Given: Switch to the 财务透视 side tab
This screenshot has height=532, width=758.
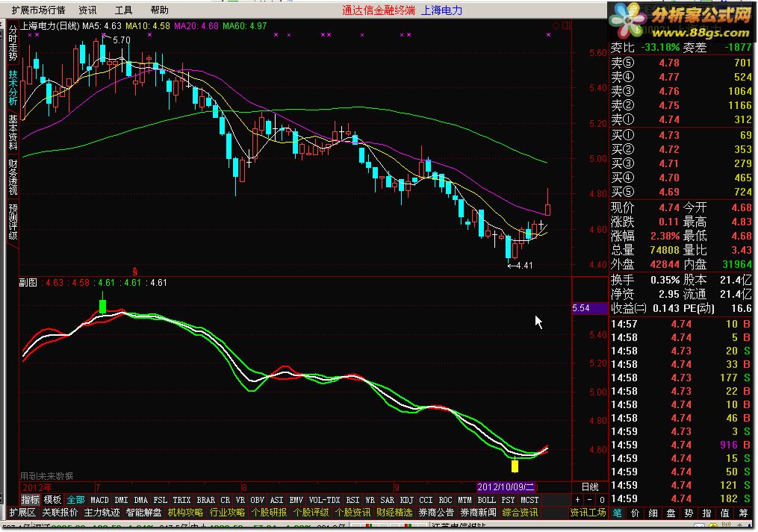Looking at the screenshot, I should pyautogui.click(x=13, y=177).
